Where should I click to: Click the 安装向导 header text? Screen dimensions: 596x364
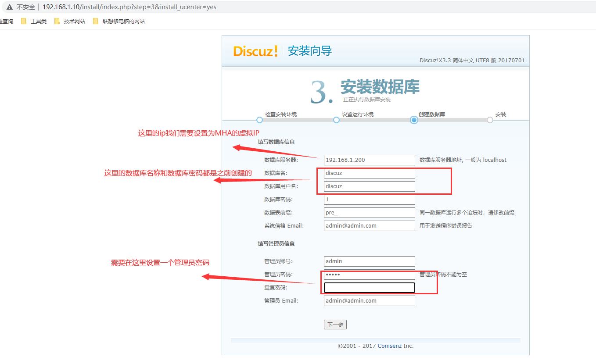[x=310, y=51]
